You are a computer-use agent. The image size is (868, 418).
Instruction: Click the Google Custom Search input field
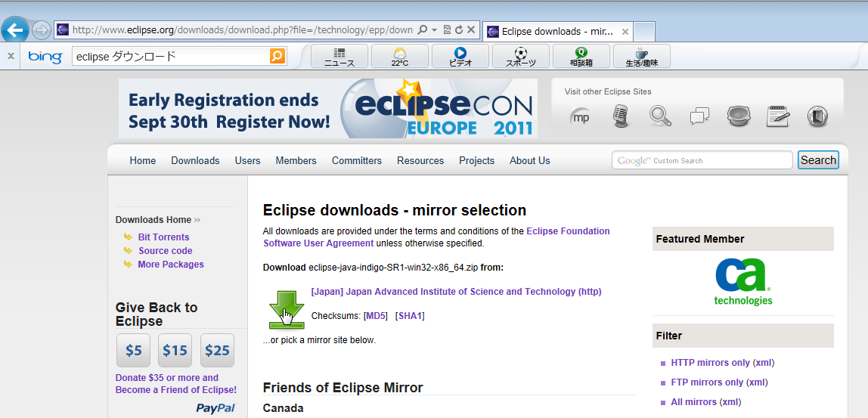click(702, 160)
